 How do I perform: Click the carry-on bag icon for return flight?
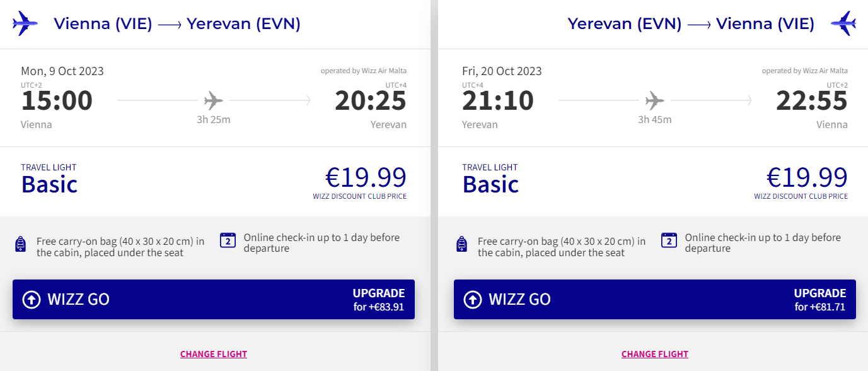pos(461,244)
